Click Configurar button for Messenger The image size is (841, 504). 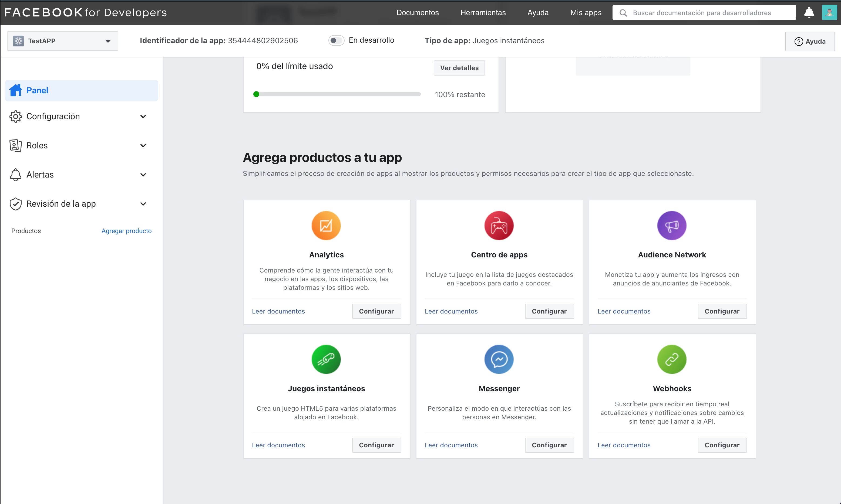[549, 445]
